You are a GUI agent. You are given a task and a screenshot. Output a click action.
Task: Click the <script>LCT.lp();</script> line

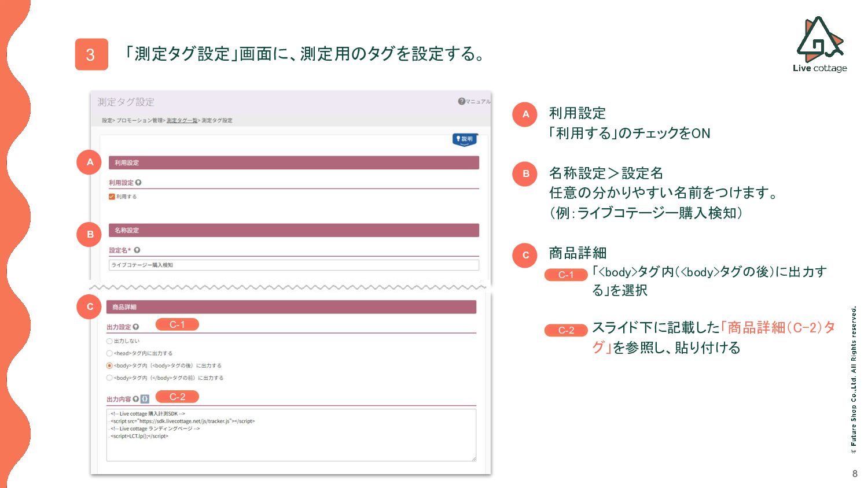pos(139,437)
